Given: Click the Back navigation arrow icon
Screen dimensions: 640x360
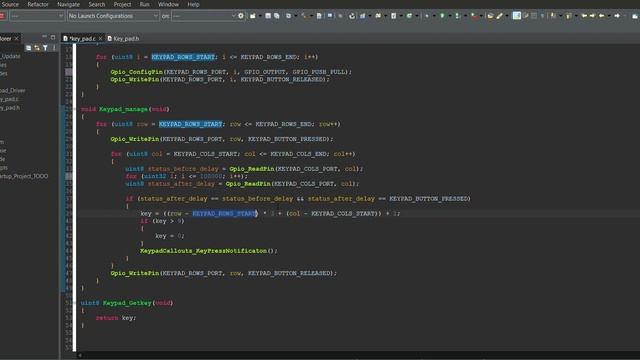Looking at the screenshot, I should tap(602, 16).
